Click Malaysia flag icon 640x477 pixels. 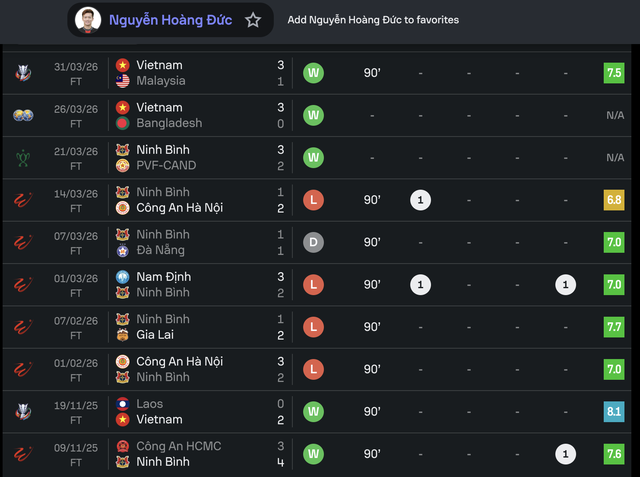click(123, 81)
